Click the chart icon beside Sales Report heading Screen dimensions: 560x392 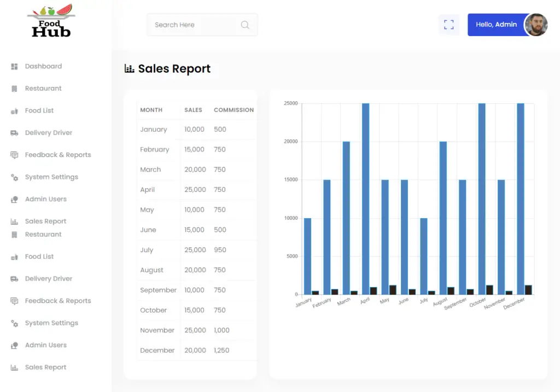pos(129,68)
